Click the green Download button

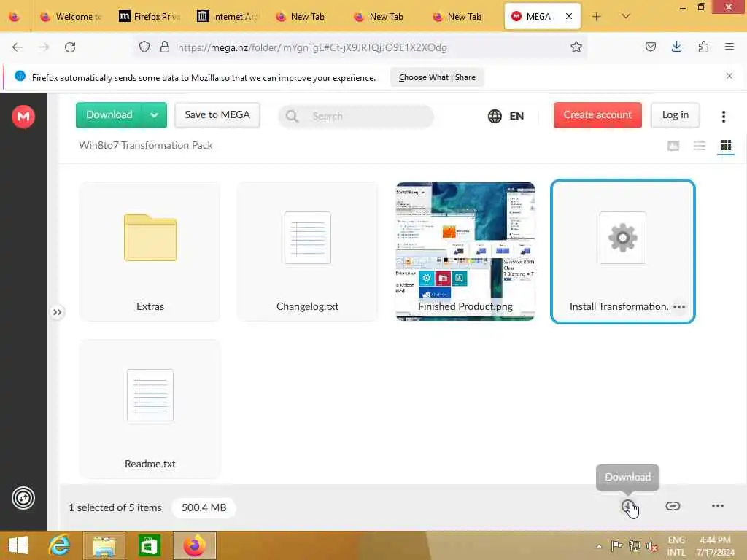coord(109,114)
